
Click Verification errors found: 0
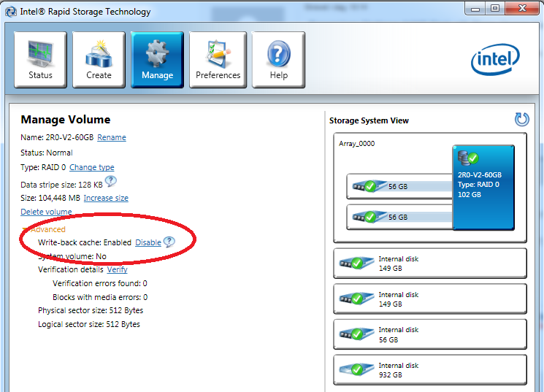[x=100, y=283]
